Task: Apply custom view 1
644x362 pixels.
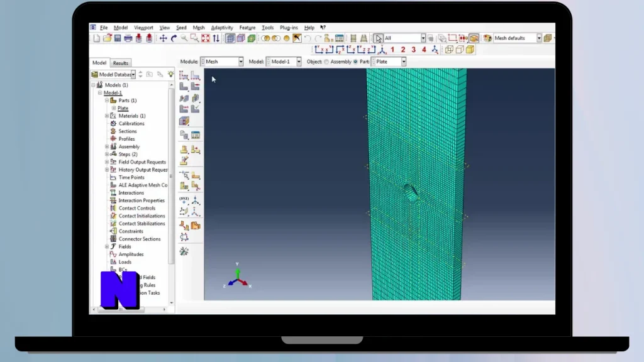Action: point(392,50)
